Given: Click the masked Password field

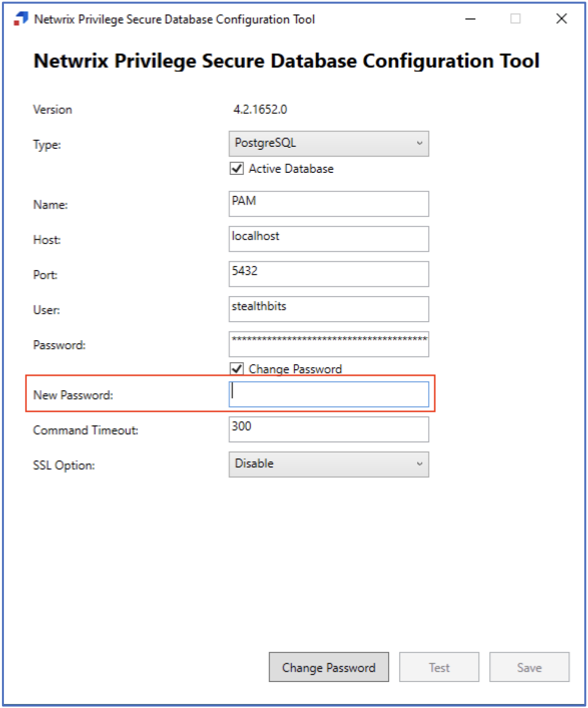Looking at the screenshot, I should (328, 344).
